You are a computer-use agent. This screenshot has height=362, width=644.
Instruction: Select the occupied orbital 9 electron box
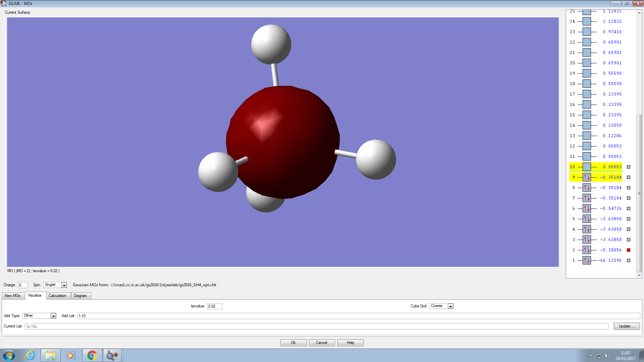587,177
